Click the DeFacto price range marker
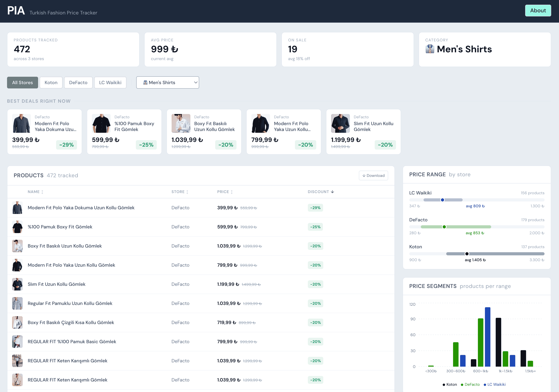This screenshot has width=559, height=392. click(x=444, y=227)
